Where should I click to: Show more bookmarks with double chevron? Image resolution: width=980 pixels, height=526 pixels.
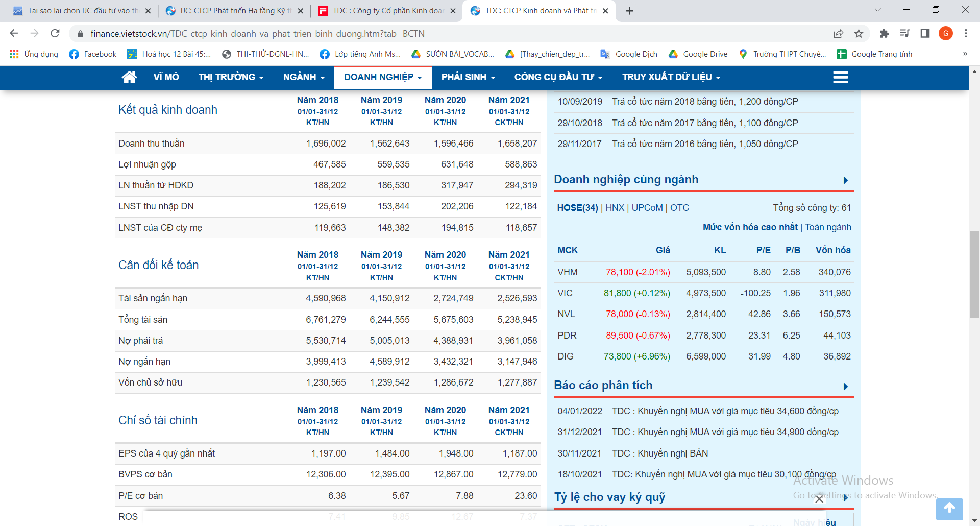tap(965, 54)
